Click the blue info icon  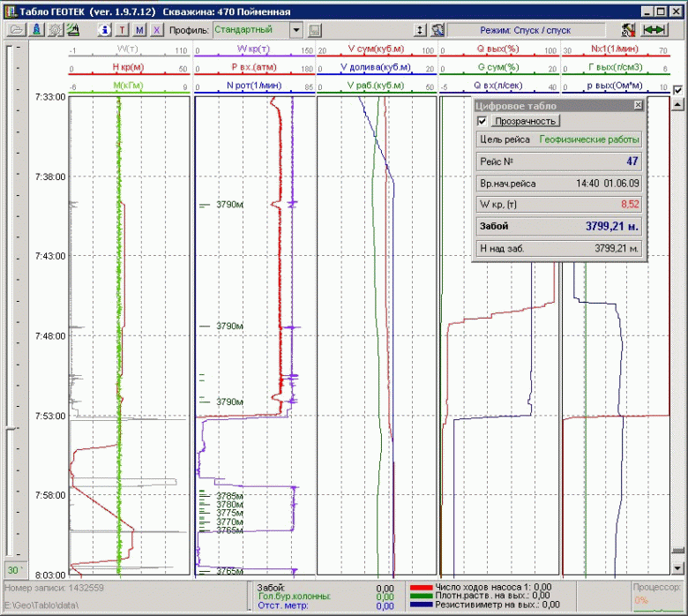click(x=106, y=29)
